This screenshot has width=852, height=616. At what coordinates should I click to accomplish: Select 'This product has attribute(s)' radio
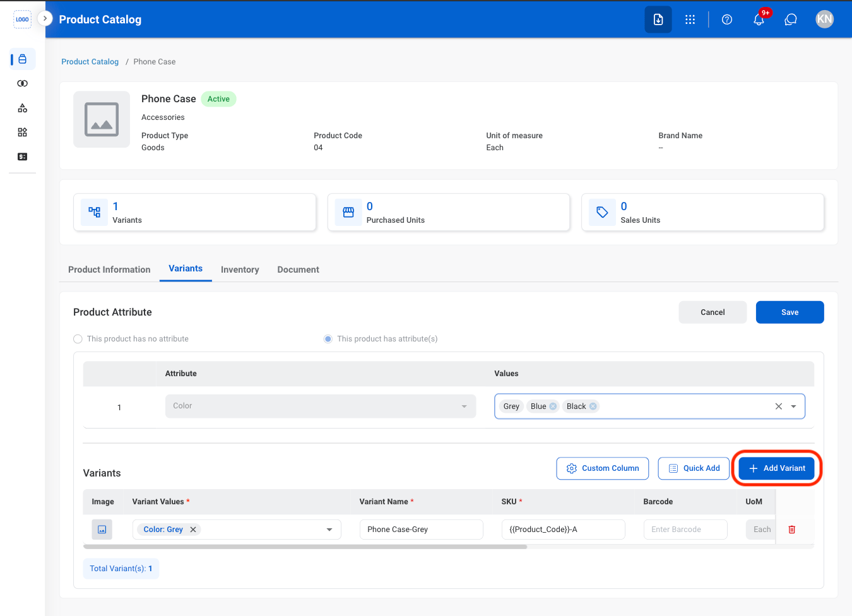328,339
